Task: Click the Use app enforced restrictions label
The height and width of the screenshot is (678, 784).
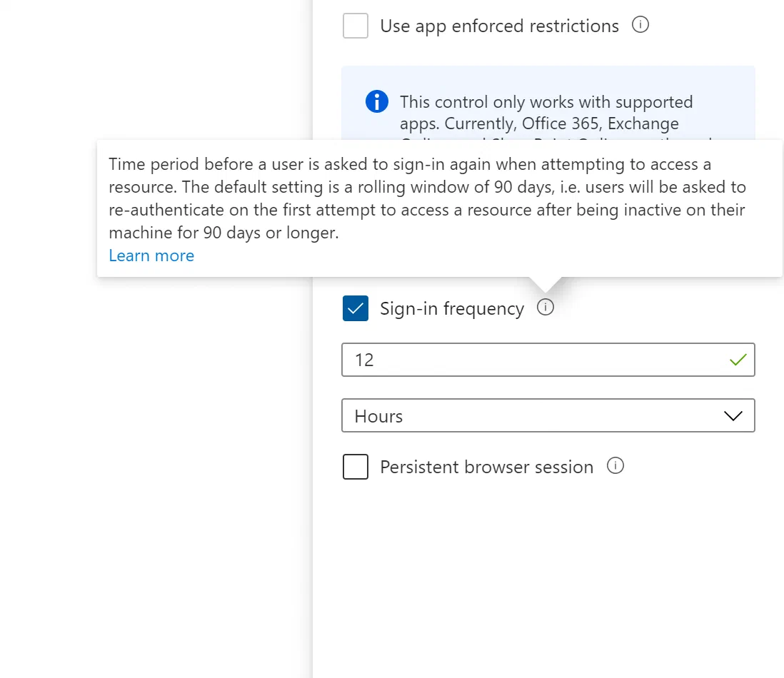Action: 500,26
